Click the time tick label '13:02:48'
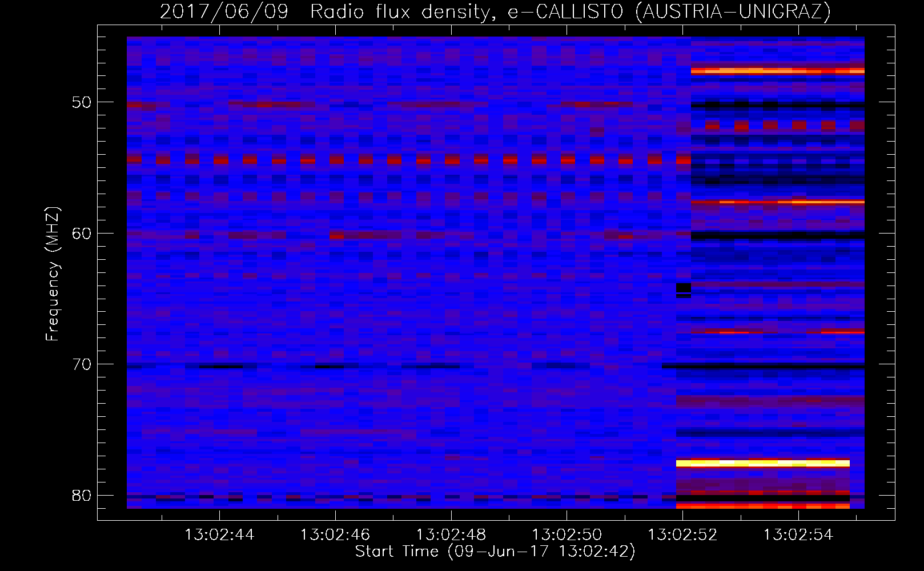This screenshot has height=571, width=924. click(451, 536)
